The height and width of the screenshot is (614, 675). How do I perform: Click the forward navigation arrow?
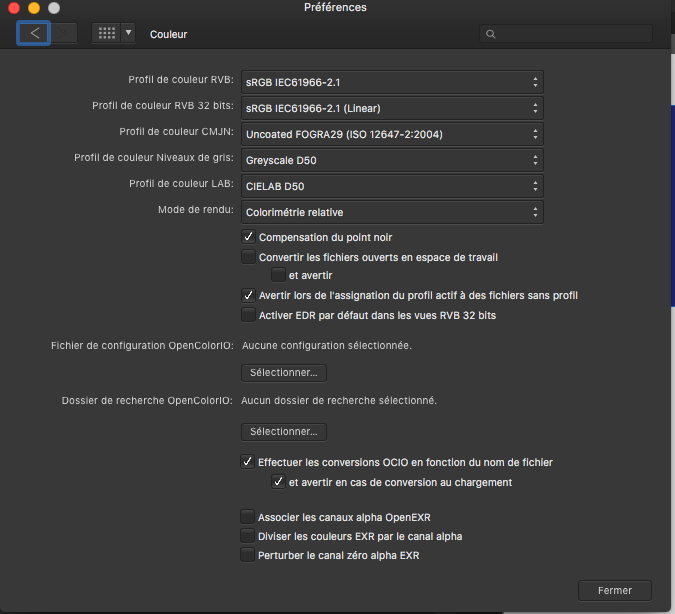pyautogui.click(x=64, y=33)
